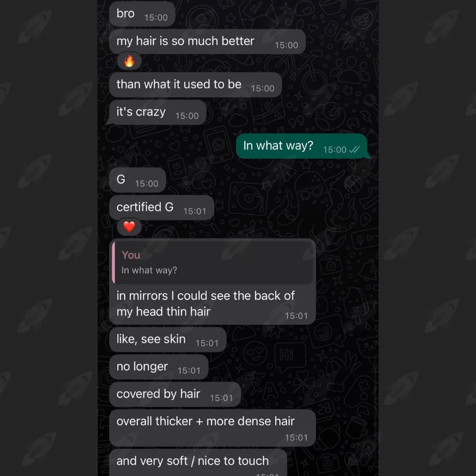This screenshot has width=476, height=476.
Task: Tap 'overall thicker + more dense hair' message
Action: [x=212, y=428]
